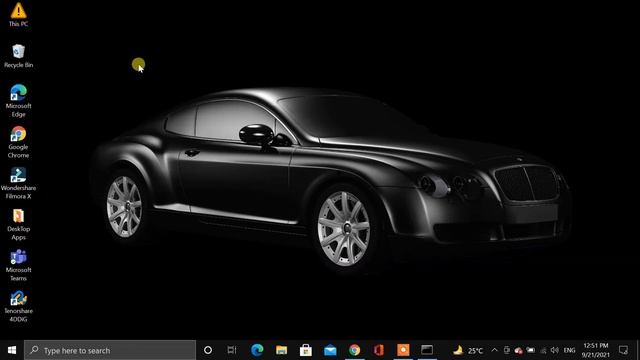Viewport: 640px width, 360px height.
Task: Open the weather widget showing 25°C
Action: point(468,350)
